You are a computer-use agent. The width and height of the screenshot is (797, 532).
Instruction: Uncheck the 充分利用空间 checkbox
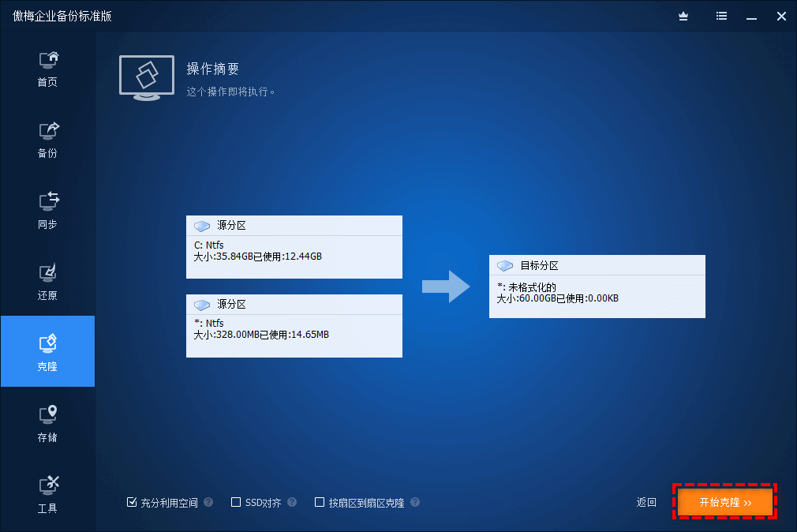coord(132,503)
